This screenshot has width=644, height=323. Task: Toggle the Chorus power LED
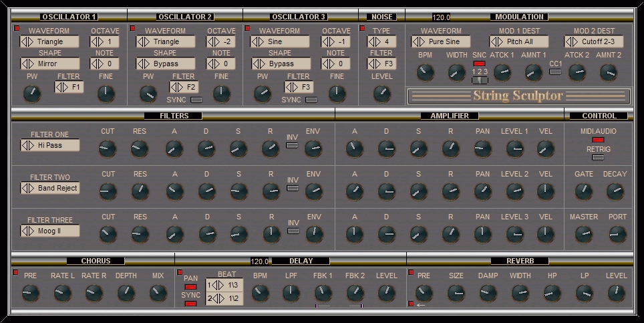pos(15,272)
